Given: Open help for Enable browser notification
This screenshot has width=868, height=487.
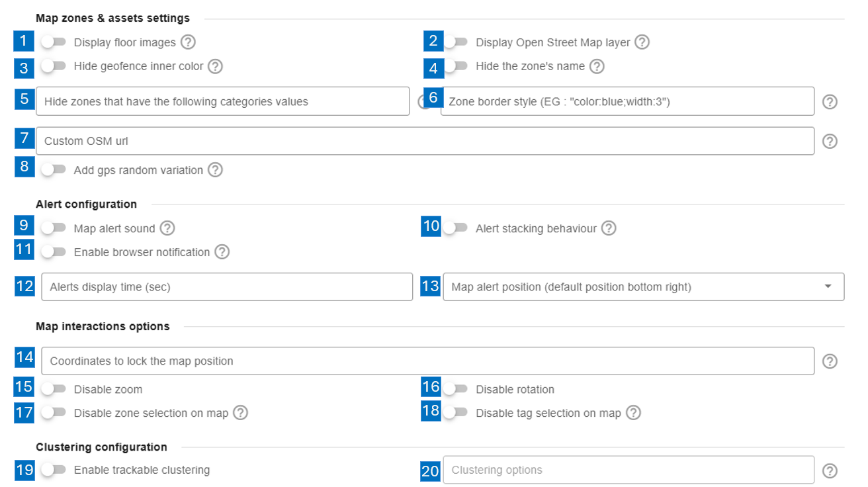Looking at the screenshot, I should 222,252.
